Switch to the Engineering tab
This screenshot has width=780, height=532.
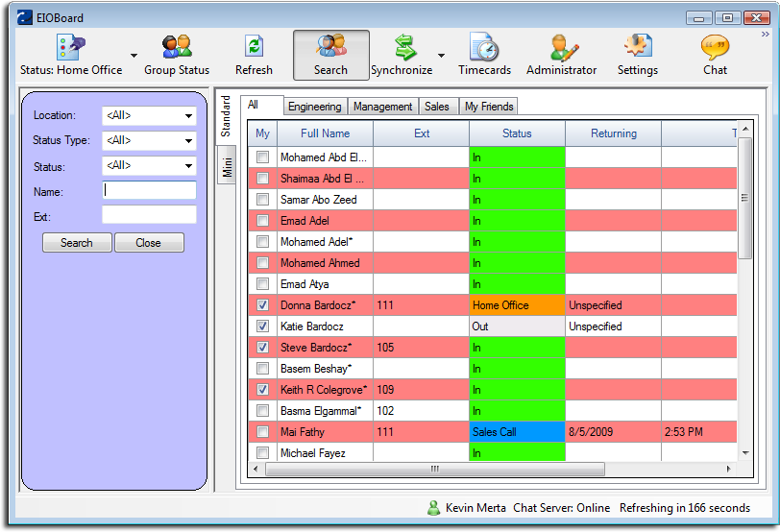(x=314, y=107)
